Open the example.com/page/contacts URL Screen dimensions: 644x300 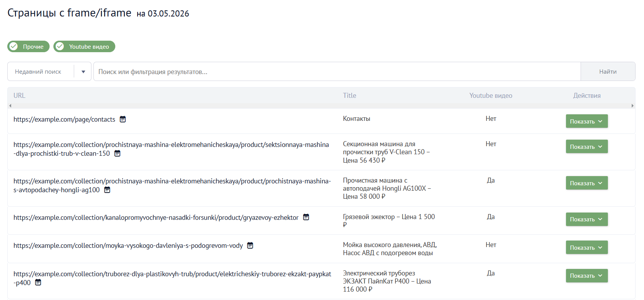(x=64, y=119)
